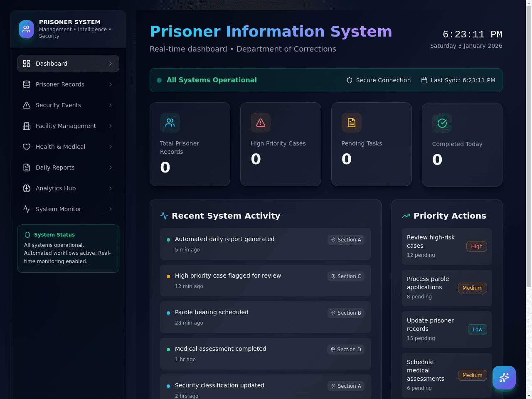Click the System Monitor pulse icon
The width and height of the screenshot is (532, 399).
[27, 209]
